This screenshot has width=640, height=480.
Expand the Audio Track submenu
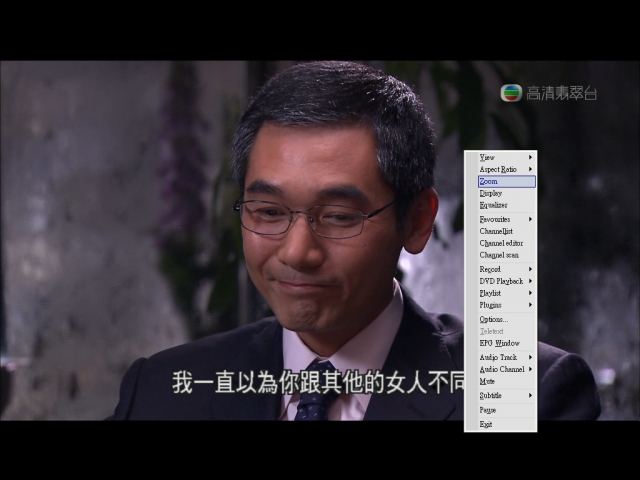[500, 357]
